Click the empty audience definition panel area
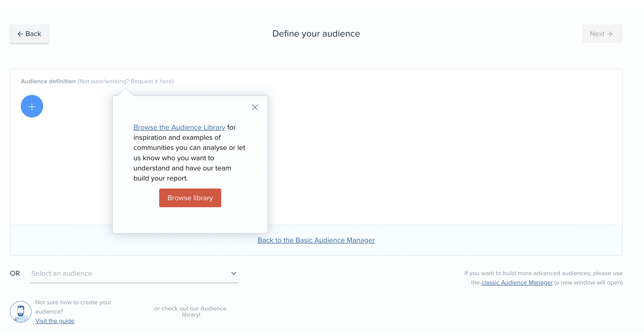This screenshot has width=644, height=333. pos(437,150)
